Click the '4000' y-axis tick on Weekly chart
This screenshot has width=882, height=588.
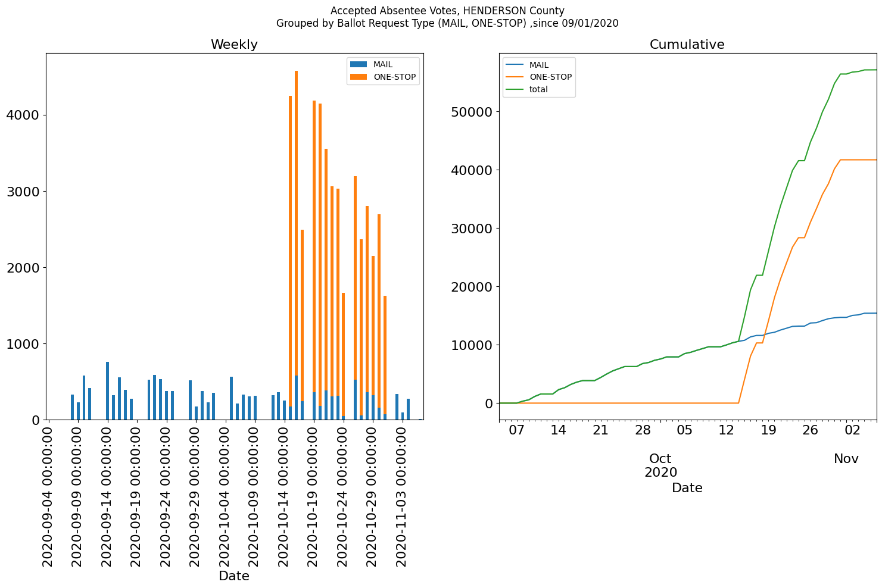(x=23, y=115)
